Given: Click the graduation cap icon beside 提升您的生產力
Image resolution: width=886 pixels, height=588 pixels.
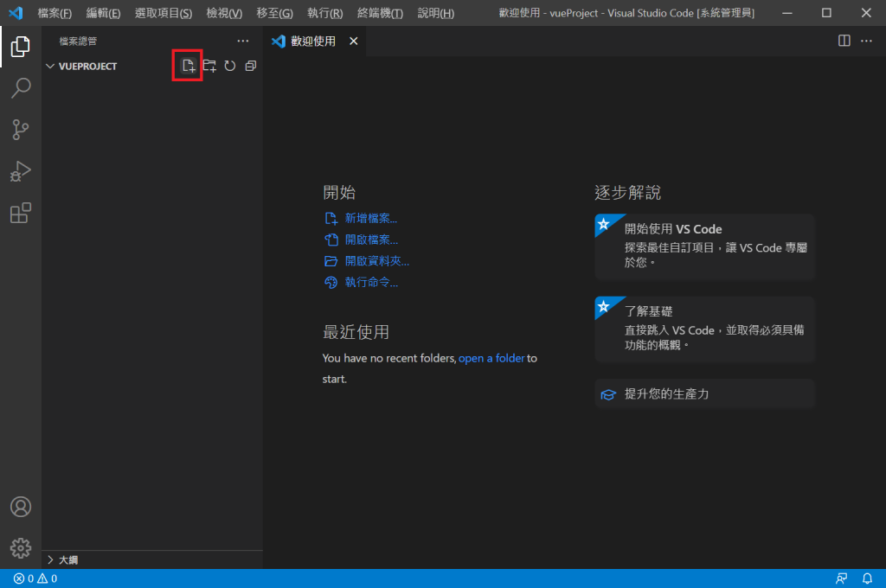Looking at the screenshot, I should pyautogui.click(x=608, y=394).
